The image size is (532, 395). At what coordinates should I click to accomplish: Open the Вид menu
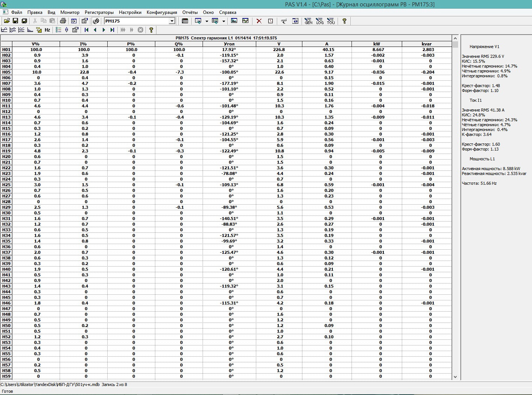[x=51, y=12]
